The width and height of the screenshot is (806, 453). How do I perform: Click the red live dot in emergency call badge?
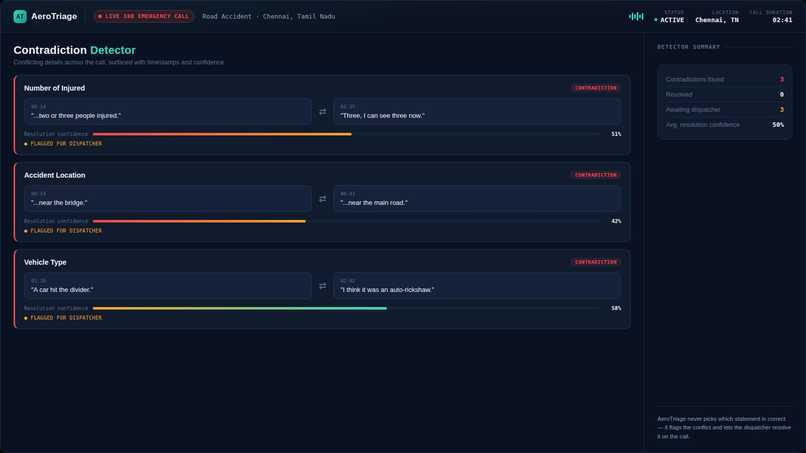point(100,16)
